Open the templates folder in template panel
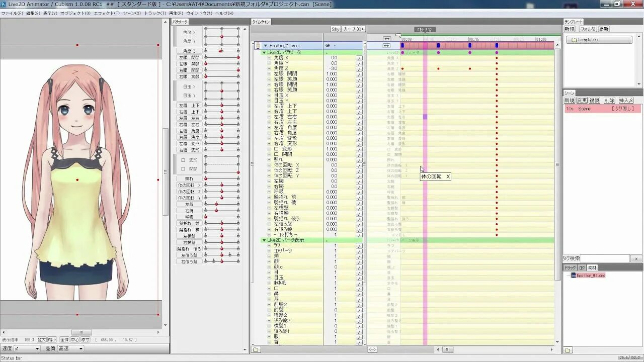644x362 pixels. (599, 40)
